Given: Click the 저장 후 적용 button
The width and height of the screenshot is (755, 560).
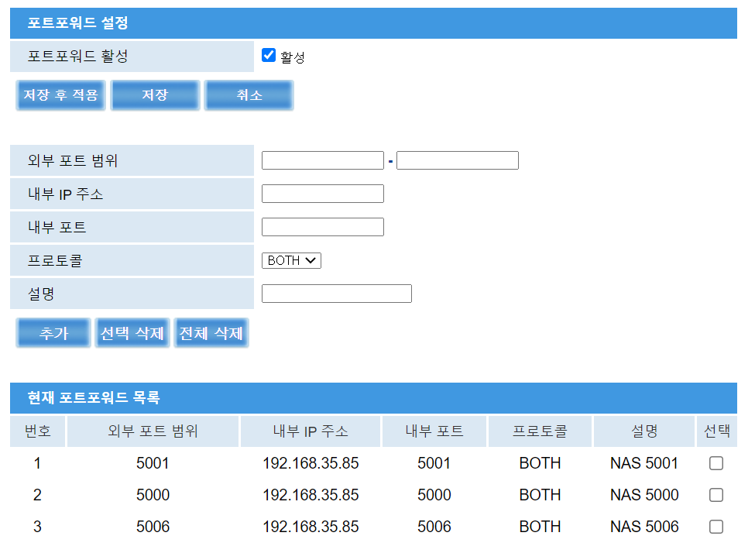Looking at the screenshot, I should [x=60, y=95].
